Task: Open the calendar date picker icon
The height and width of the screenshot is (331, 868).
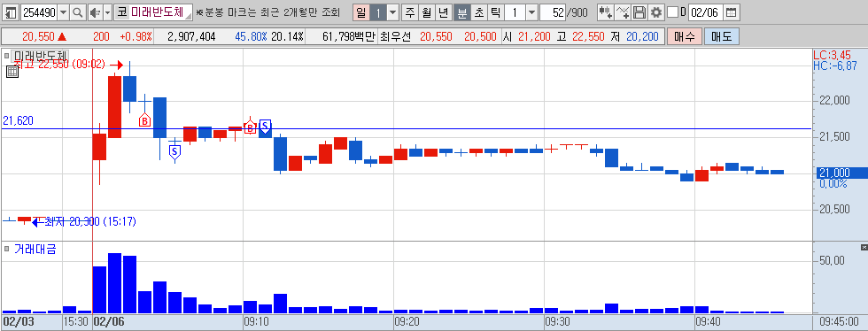Action: coord(731,12)
